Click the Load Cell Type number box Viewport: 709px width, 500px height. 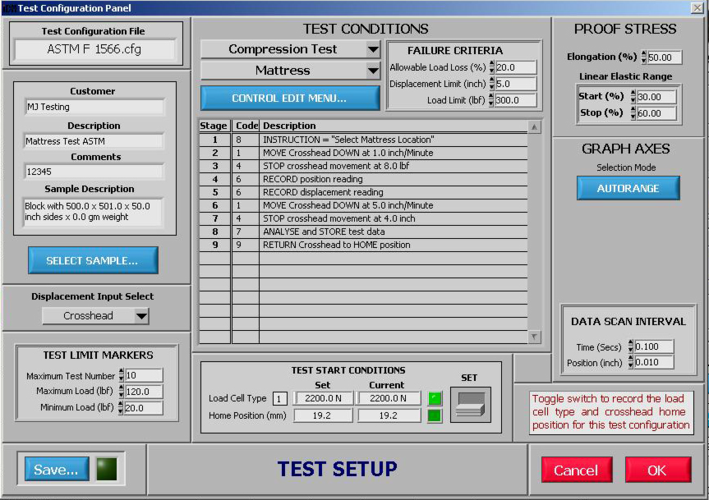[280, 399]
